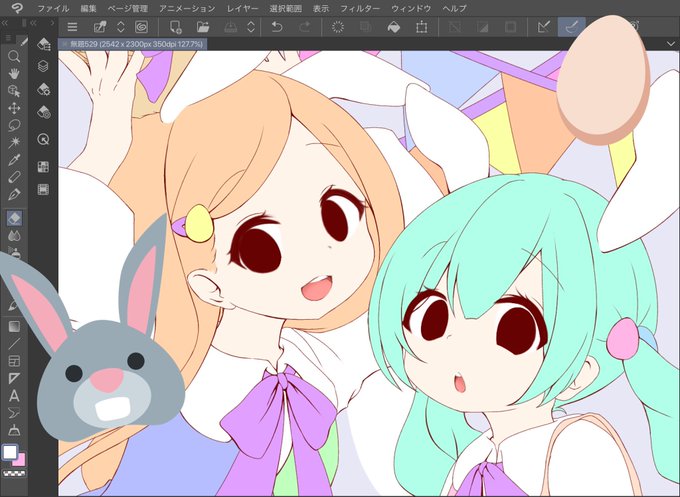Select the Eyedropper tool
Screen dimensions: 680x497
click(x=14, y=160)
